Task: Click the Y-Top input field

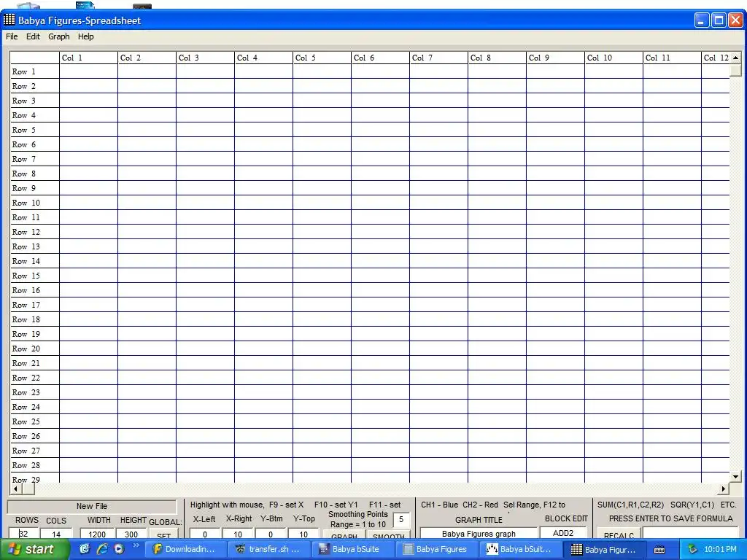Action: click(x=303, y=534)
